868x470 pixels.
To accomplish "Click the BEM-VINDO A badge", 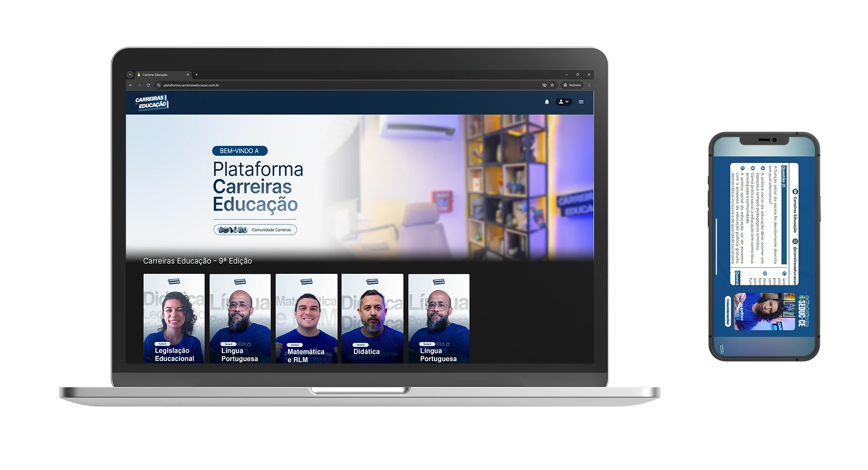I will (240, 151).
